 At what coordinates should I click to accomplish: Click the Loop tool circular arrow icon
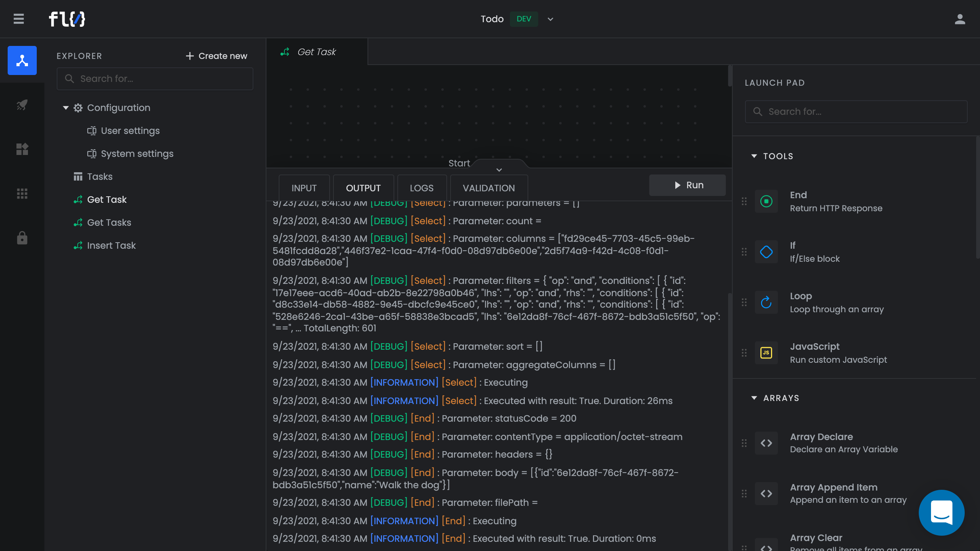point(766,302)
